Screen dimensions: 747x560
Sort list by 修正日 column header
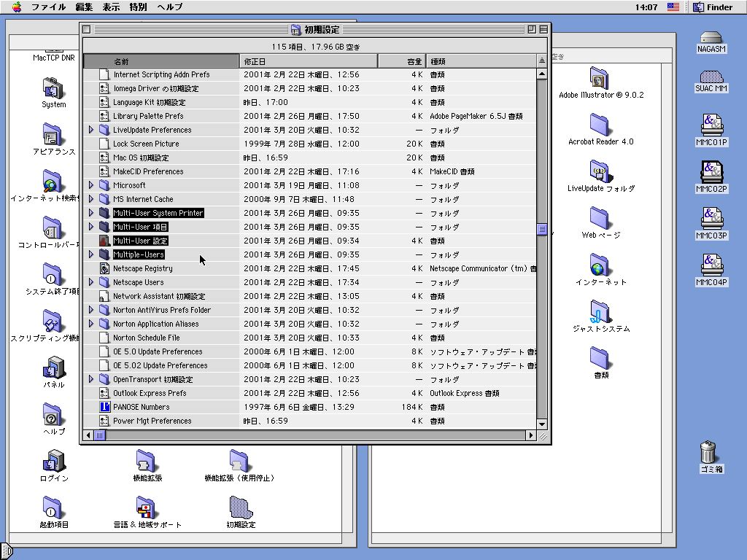pos(309,61)
